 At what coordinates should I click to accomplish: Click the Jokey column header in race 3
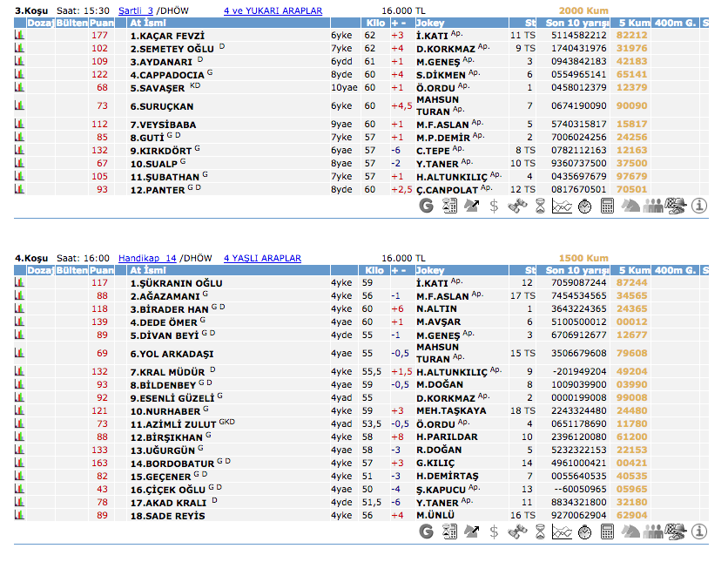pyautogui.click(x=431, y=23)
